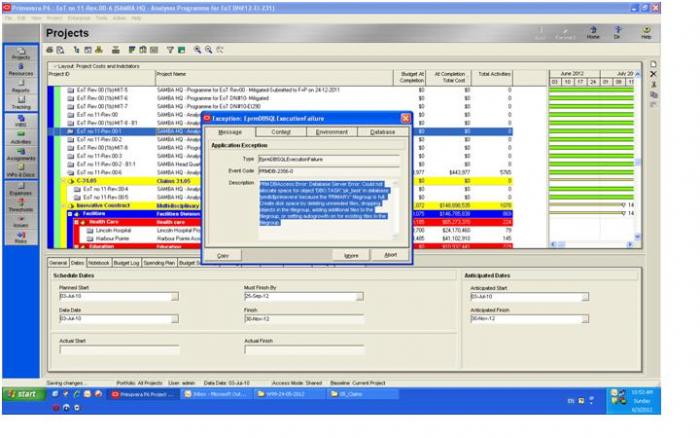Open Tracking in the left sidebar

[x=21, y=103]
